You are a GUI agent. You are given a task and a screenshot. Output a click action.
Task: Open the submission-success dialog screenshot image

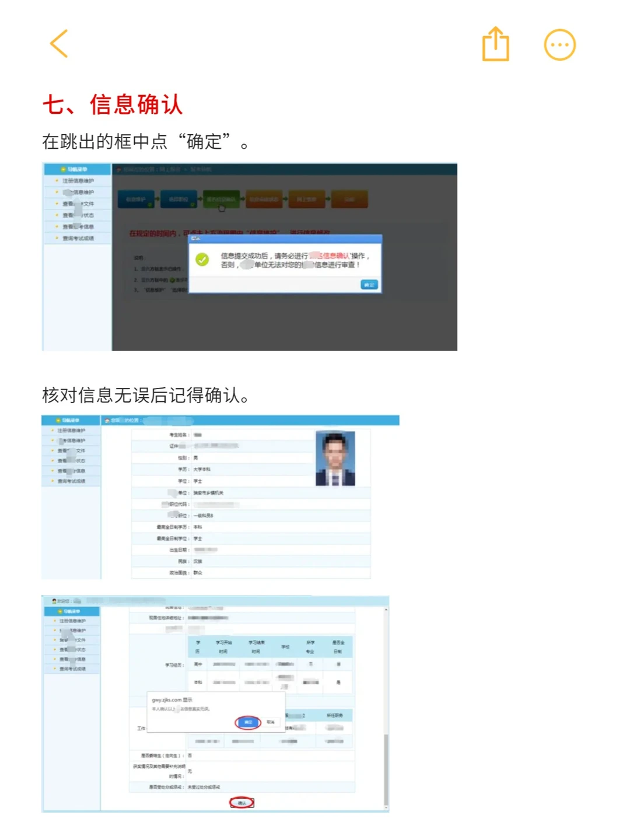click(250, 257)
